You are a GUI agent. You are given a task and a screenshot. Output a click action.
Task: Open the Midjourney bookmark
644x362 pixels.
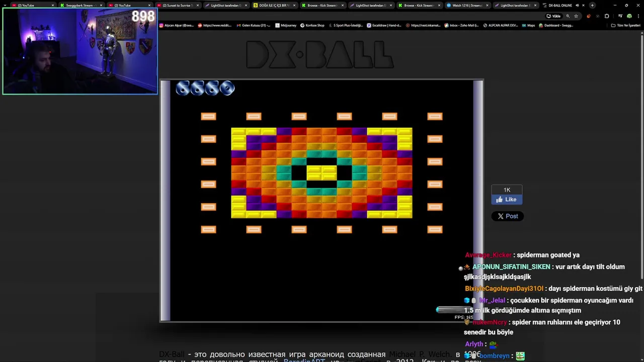(x=286, y=25)
